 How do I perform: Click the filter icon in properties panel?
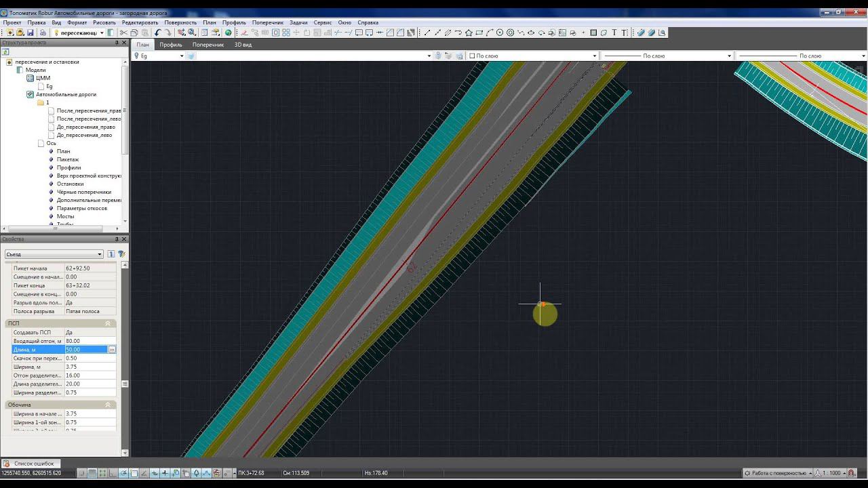tap(121, 254)
